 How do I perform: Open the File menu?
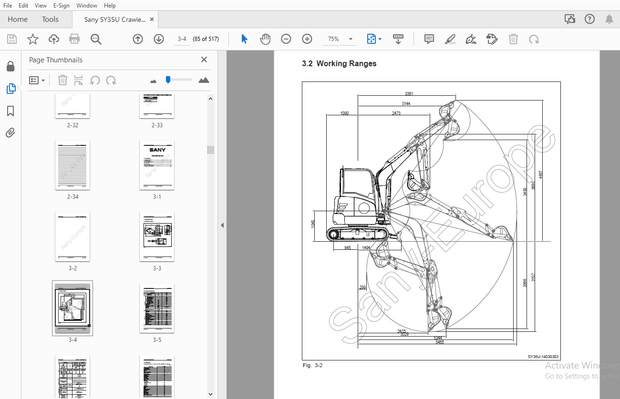[8, 6]
